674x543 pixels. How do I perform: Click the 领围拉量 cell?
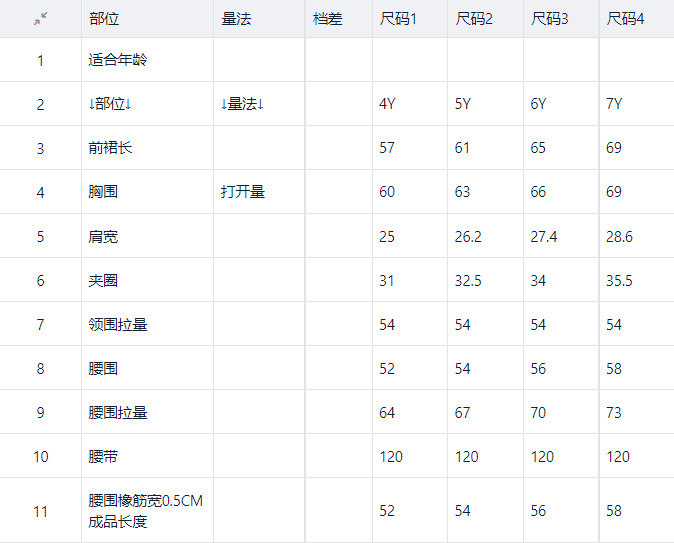[x=118, y=324]
